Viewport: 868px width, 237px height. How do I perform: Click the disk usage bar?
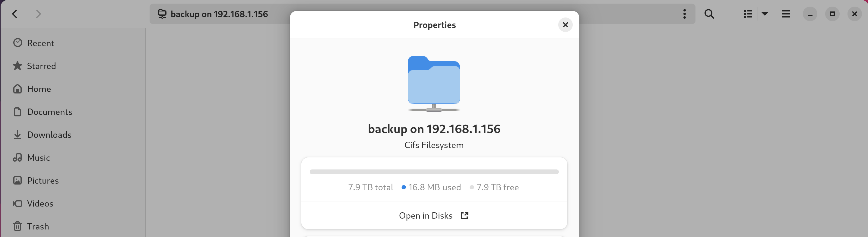434,172
